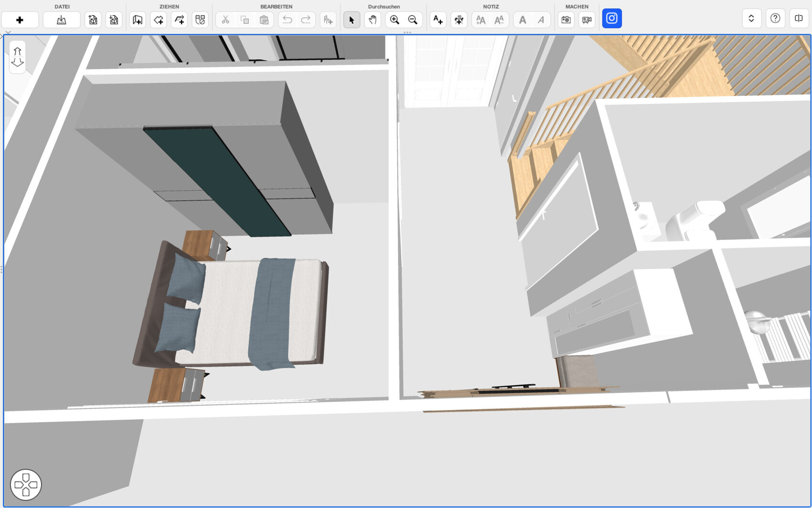The height and width of the screenshot is (508, 812).
Task: Zoom out with the magnifier minus
Action: [413, 20]
